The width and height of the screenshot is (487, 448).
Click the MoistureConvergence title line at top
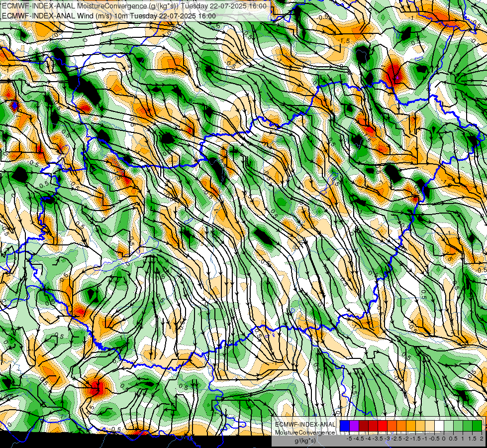coord(134,6)
